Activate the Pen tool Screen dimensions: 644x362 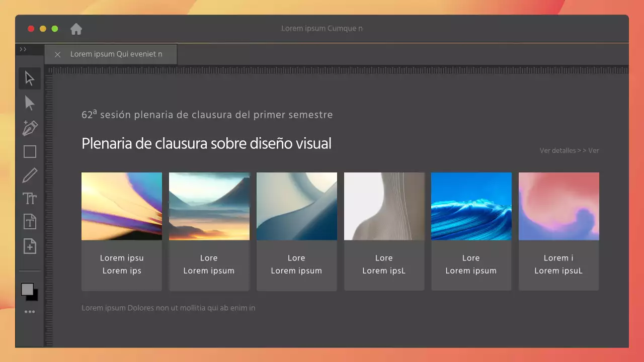[29, 127]
